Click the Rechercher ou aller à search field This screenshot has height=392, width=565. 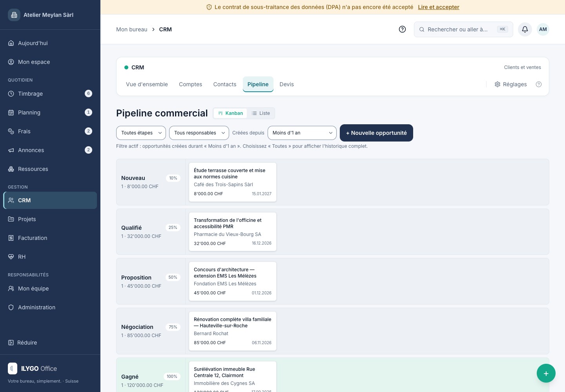463,29
